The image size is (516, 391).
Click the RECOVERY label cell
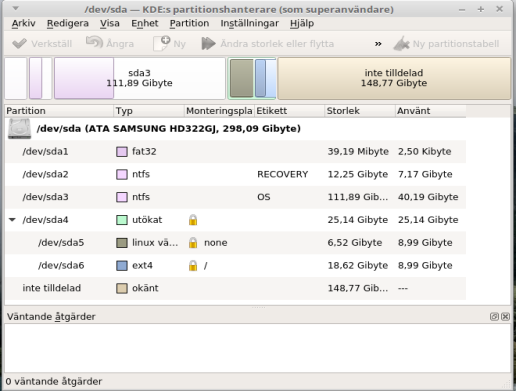click(x=283, y=174)
